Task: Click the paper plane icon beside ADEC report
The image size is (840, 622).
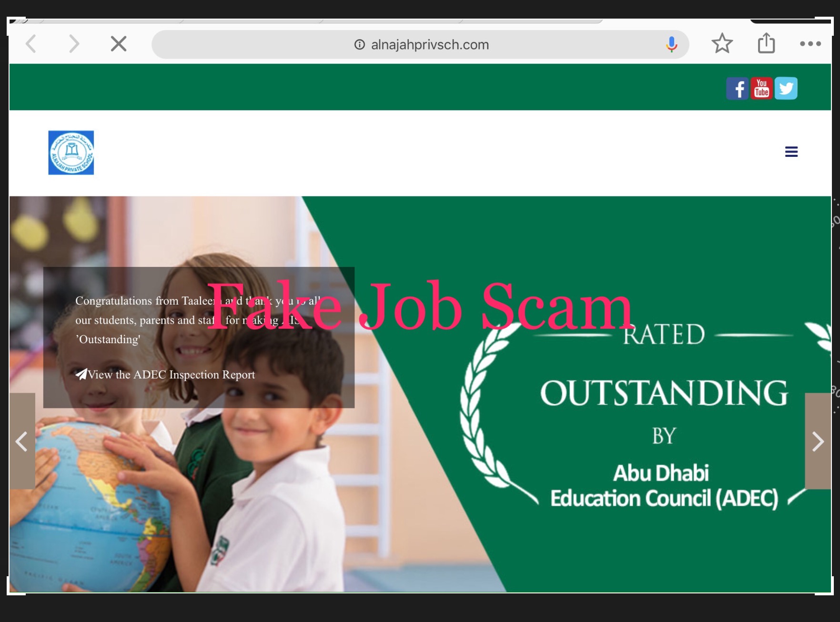Action: [x=81, y=374]
